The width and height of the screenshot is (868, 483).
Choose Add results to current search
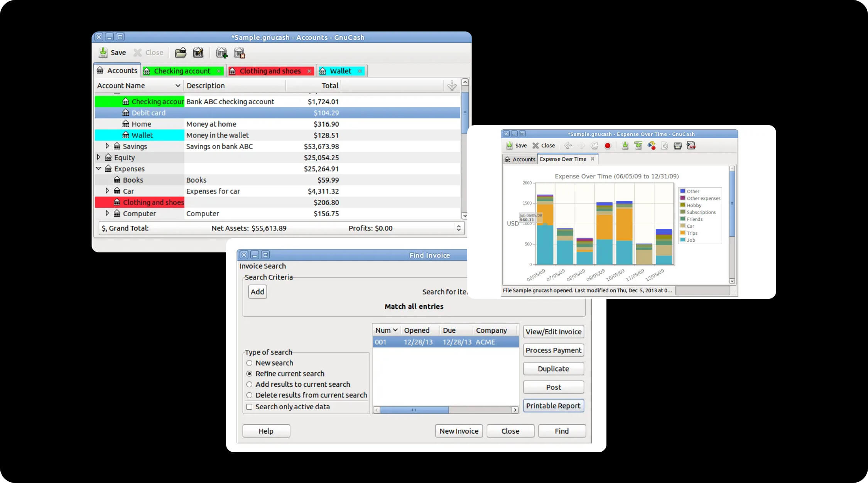pos(249,384)
